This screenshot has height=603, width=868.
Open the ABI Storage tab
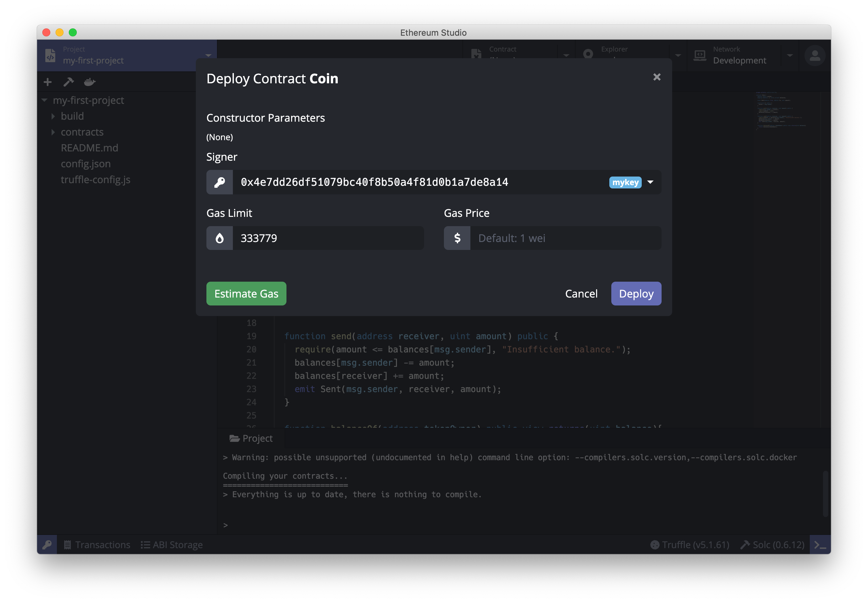[172, 544]
